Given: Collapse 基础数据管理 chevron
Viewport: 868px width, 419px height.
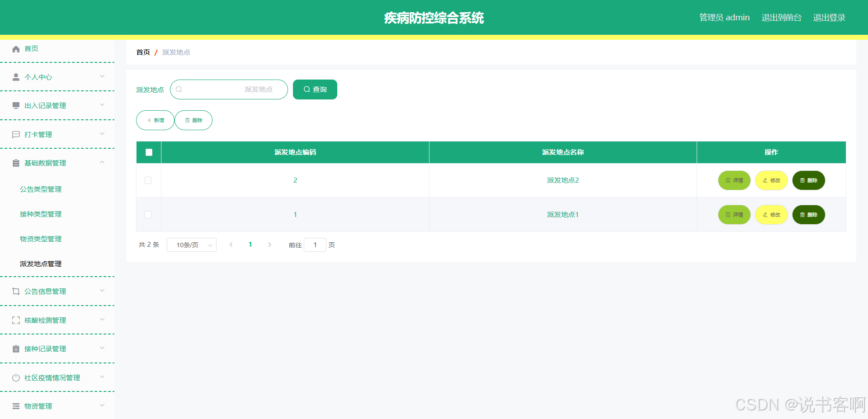Looking at the screenshot, I should pyautogui.click(x=102, y=162).
